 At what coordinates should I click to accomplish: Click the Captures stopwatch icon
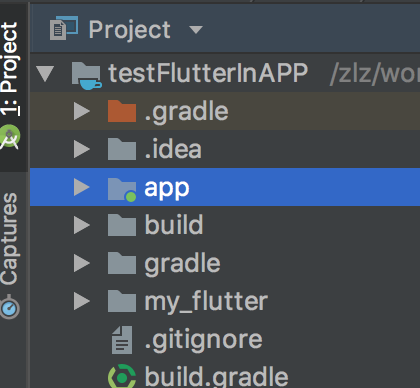10,307
